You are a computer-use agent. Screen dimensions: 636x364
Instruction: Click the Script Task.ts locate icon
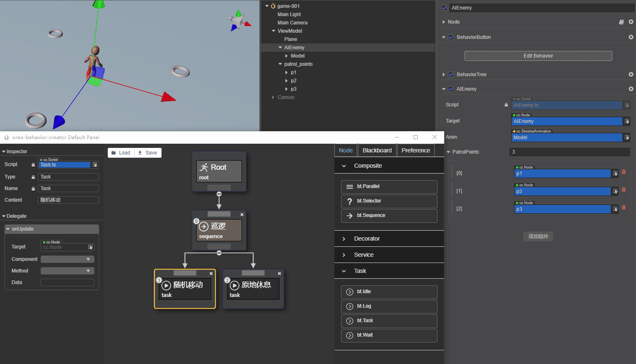point(95,165)
